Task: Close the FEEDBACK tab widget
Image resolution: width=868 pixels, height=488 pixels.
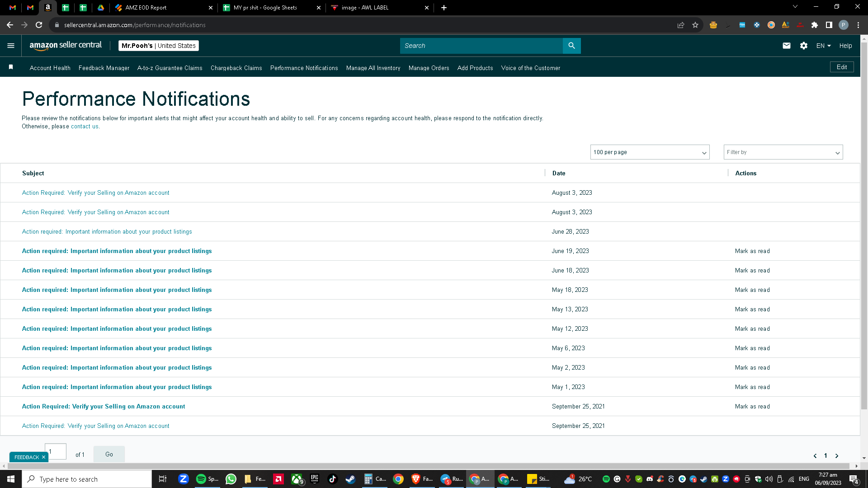Action: (x=43, y=457)
